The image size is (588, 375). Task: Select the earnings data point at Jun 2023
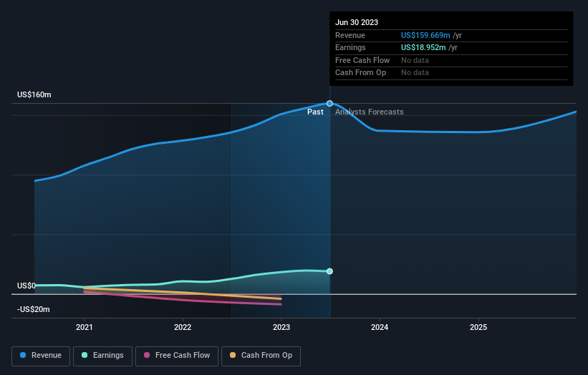329,271
